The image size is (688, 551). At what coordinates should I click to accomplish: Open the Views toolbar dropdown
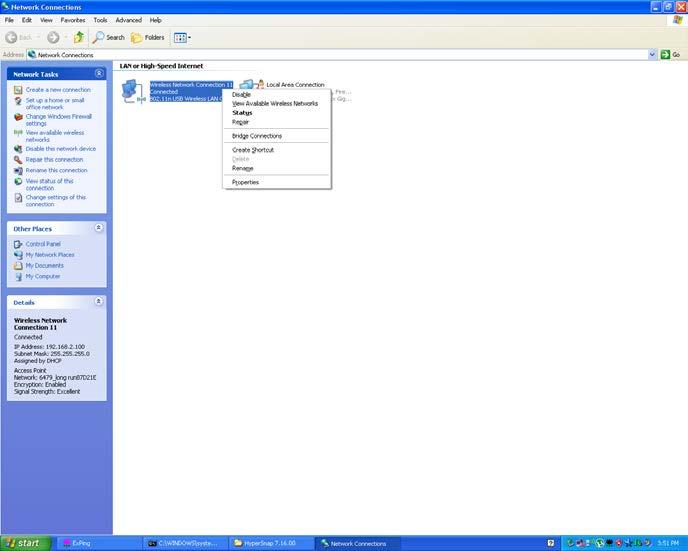[x=182, y=38]
